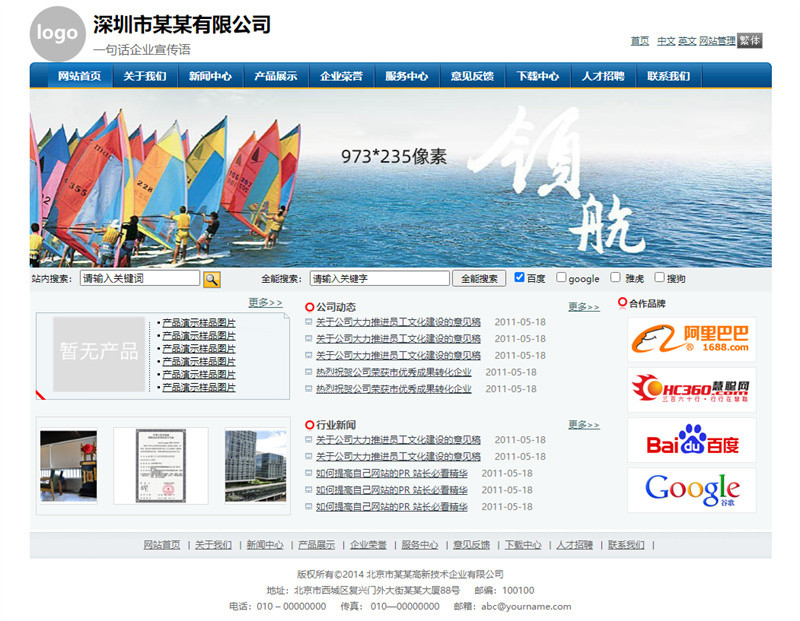This screenshot has width=800, height=621.
Task: Open 关于我们 in the blue navigation bar
Action: click(145, 76)
